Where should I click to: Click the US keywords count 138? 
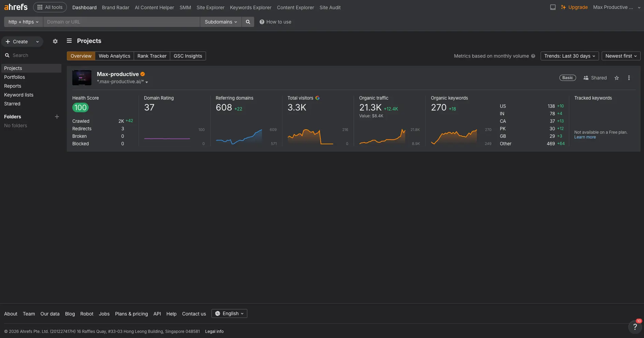coord(551,106)
